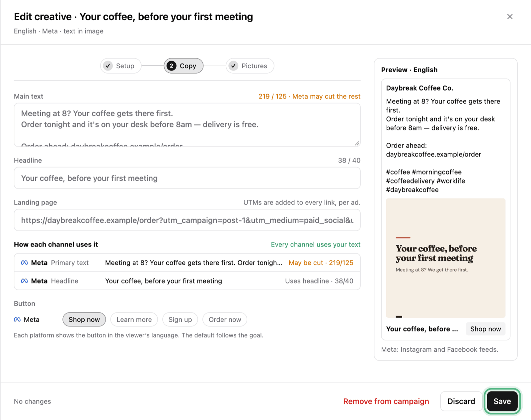Viewport: 531px width, 420px height.
Task: Click the Landing page URL field
Action: click(x=187, y=220)
